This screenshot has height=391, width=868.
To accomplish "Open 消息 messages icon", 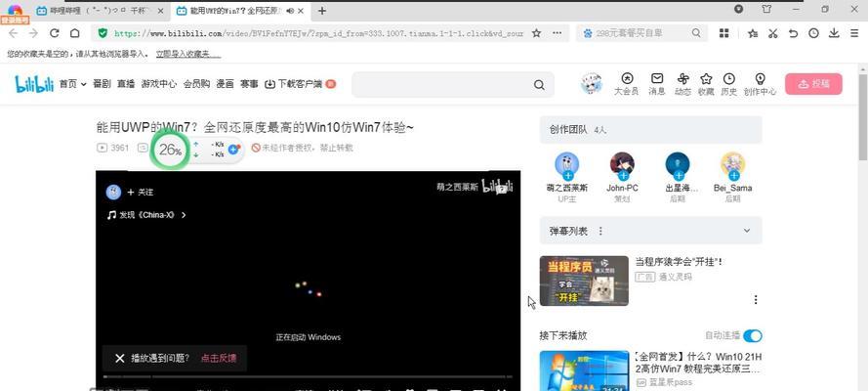I will pyautogui.click(x=656, y=84).
